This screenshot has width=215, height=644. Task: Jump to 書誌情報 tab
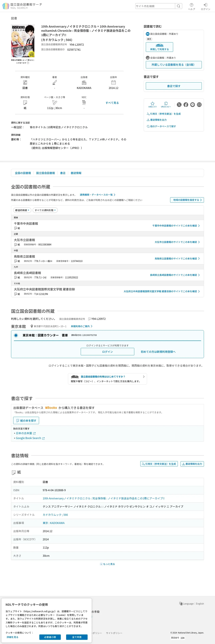click(x=76, y=173)
